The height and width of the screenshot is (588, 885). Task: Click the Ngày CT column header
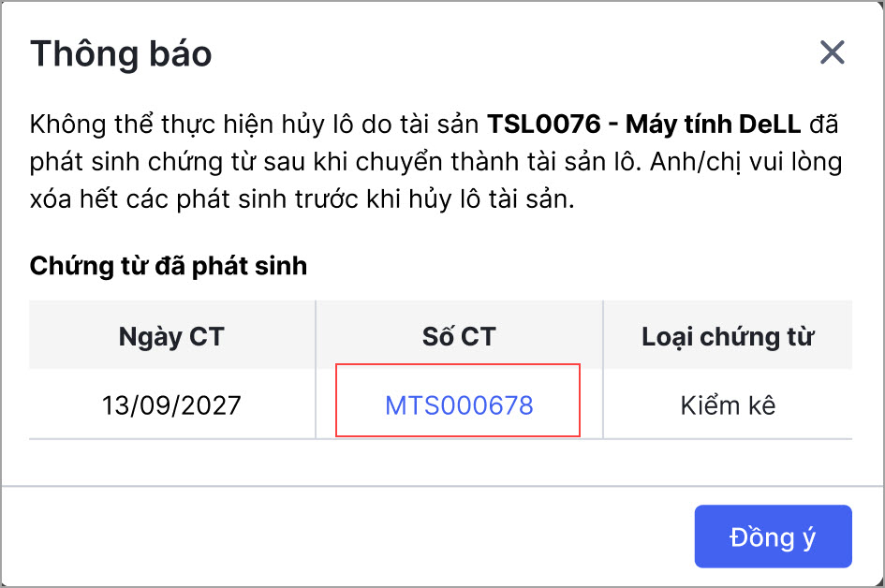click(x=171, y=337)
